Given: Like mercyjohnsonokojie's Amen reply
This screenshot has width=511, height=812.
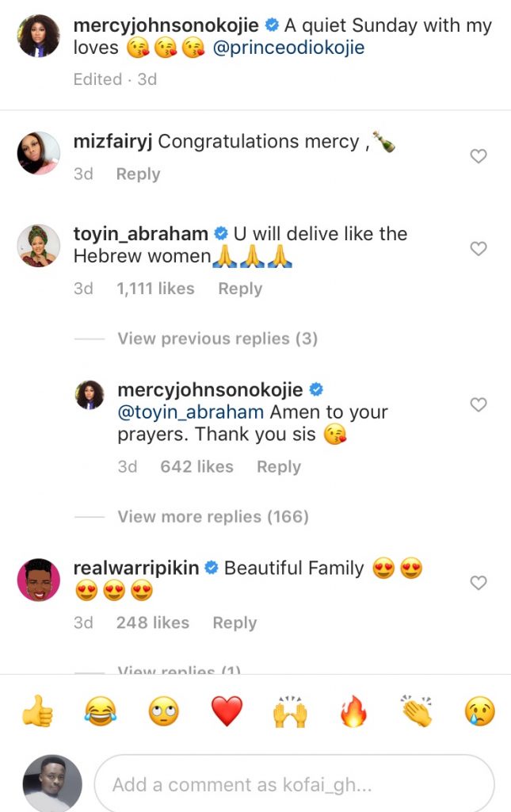Looking at the screenshot, I should (x=479, y=405).
